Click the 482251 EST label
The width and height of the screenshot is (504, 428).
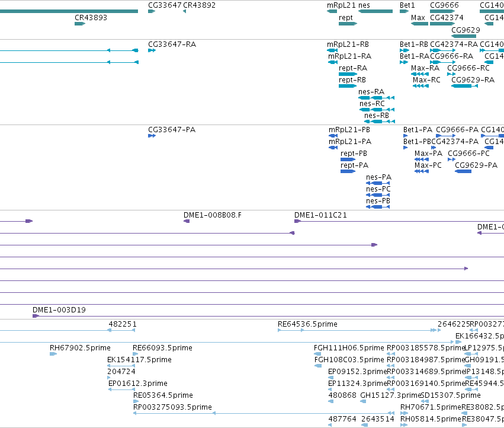[x=123, y=324]
